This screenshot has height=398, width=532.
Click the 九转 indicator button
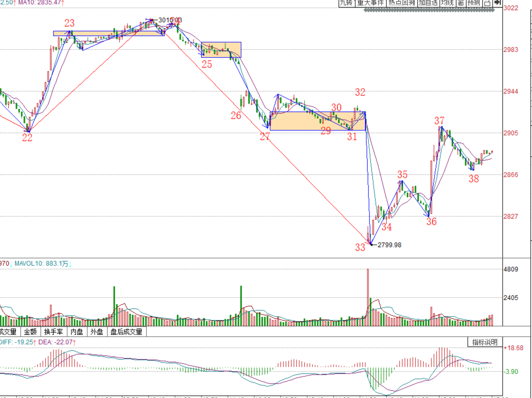[346, 3]
